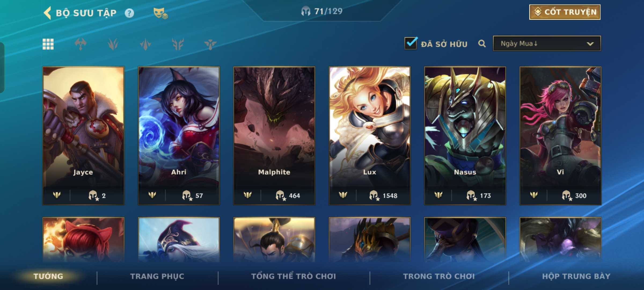Open the Lux champion card
This screenshot has width=644, height=290.
point(370,136)
